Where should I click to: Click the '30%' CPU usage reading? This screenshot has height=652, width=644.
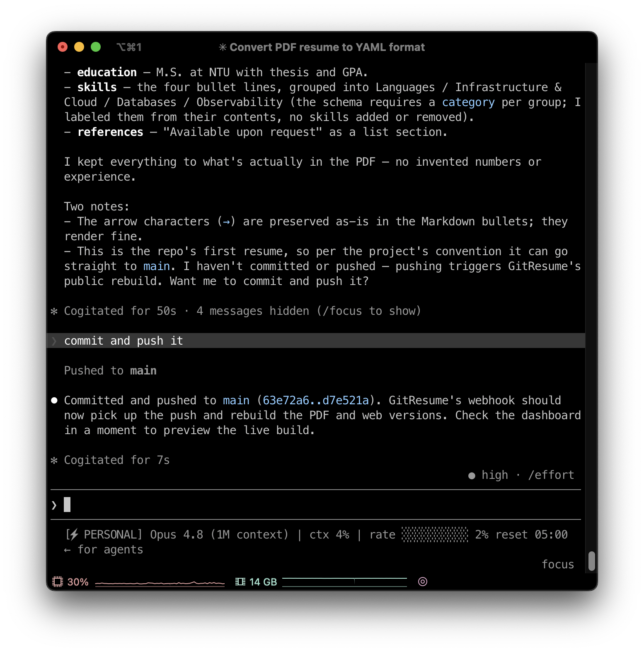[78, 582]
